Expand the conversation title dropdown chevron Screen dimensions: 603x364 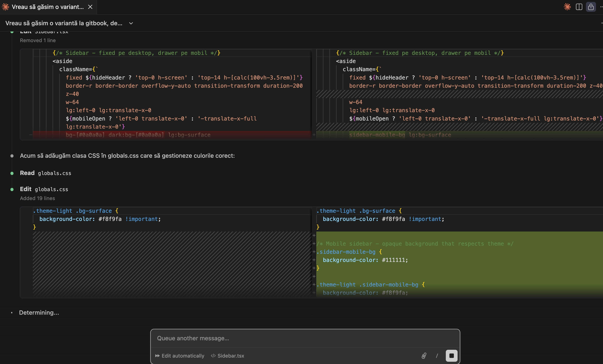(131, 23)
